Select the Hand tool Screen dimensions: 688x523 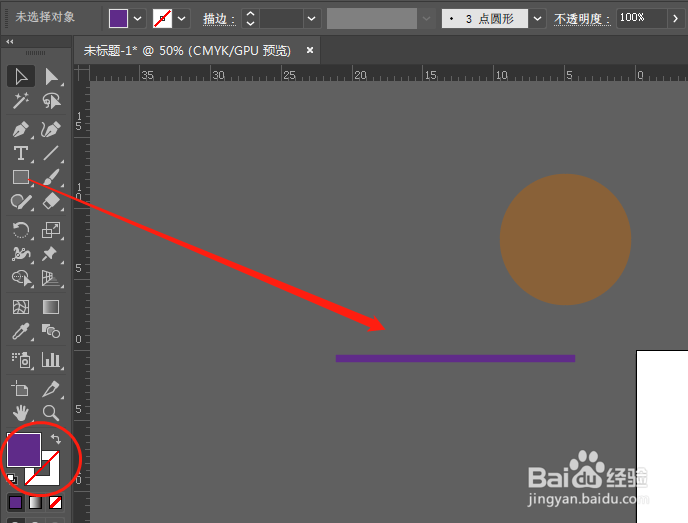point(21,413)
